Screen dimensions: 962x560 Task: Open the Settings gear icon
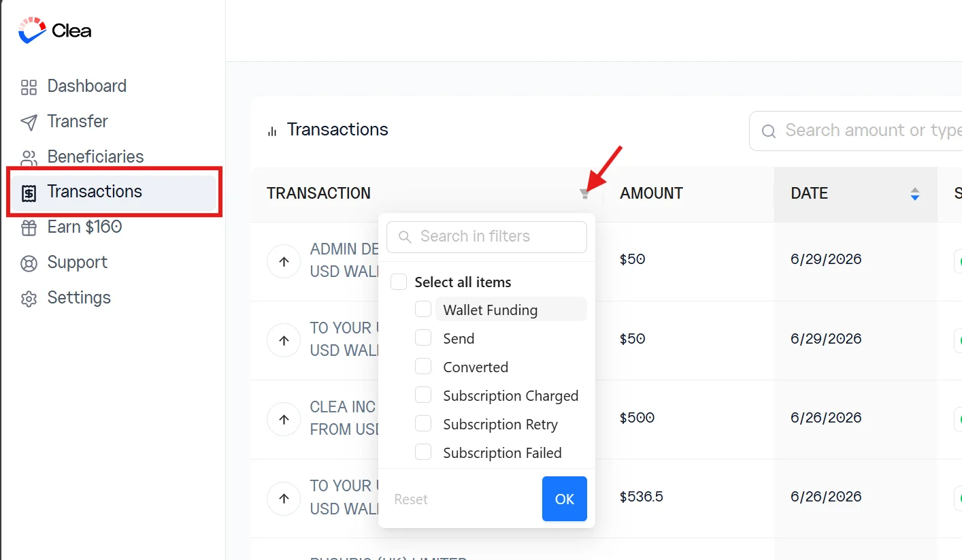[x=29, y=299]
